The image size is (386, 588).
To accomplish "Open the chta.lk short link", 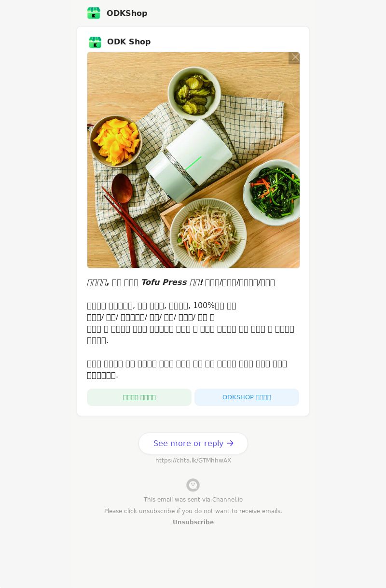I will pyautogui.click(x=193, y=461).
